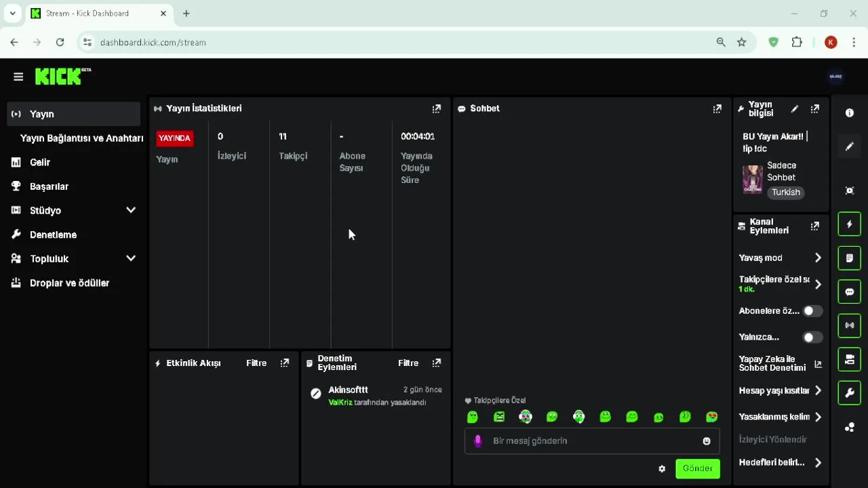Click the pencil icon in the right toolbar
Image resolution: width=868 pixels, height=488 pixels.
coord(850,147)
